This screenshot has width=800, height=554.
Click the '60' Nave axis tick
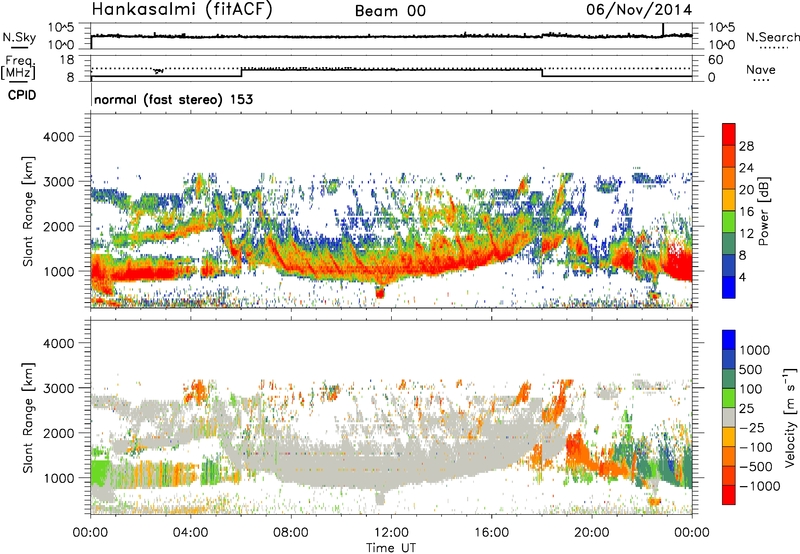[x=715, y=60]
